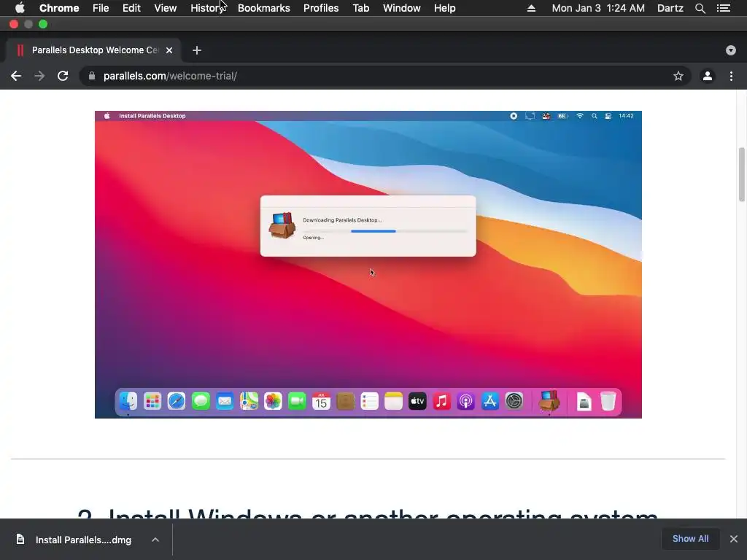Screen dimensions: 747x560
Task: Click the Notes icon in pictured dock
Action: tap(393, 402)
